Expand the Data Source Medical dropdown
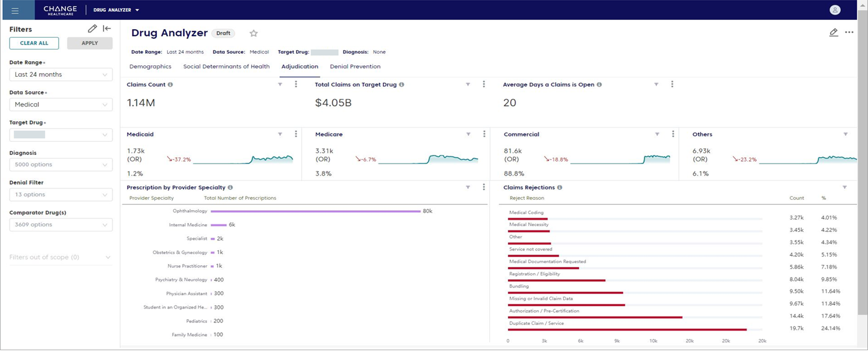The height and width of the screenshot is (353, 868). pyautogui.click(x=61, y=105)
